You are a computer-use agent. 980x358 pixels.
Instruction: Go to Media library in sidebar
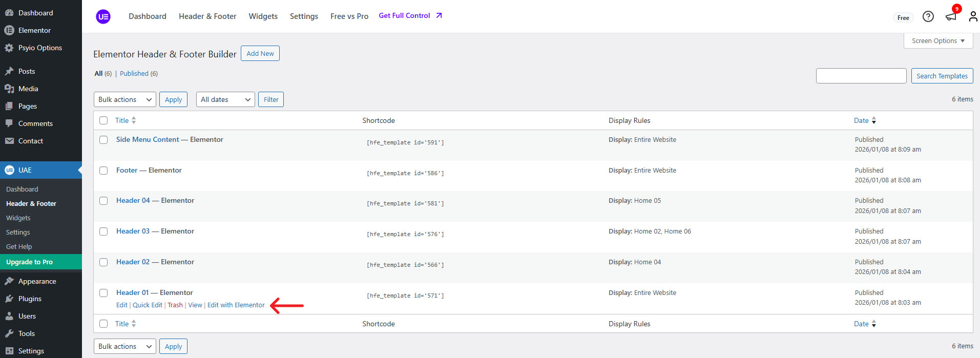click(x=28, y=89)
